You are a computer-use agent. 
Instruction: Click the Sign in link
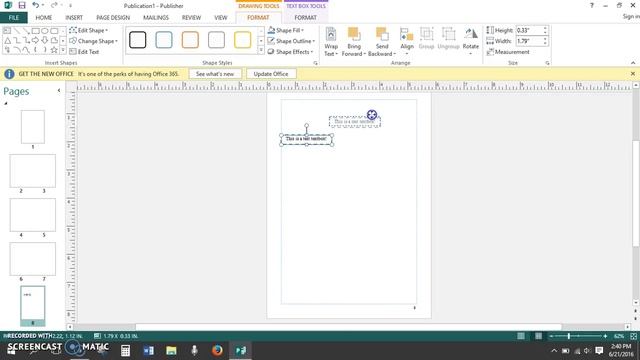631,16
